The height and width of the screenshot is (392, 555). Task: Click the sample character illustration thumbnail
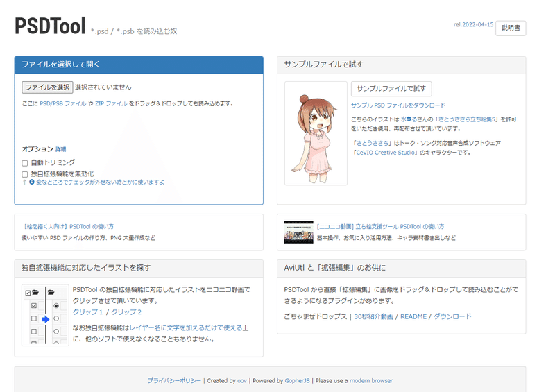(x=316, y=133)
